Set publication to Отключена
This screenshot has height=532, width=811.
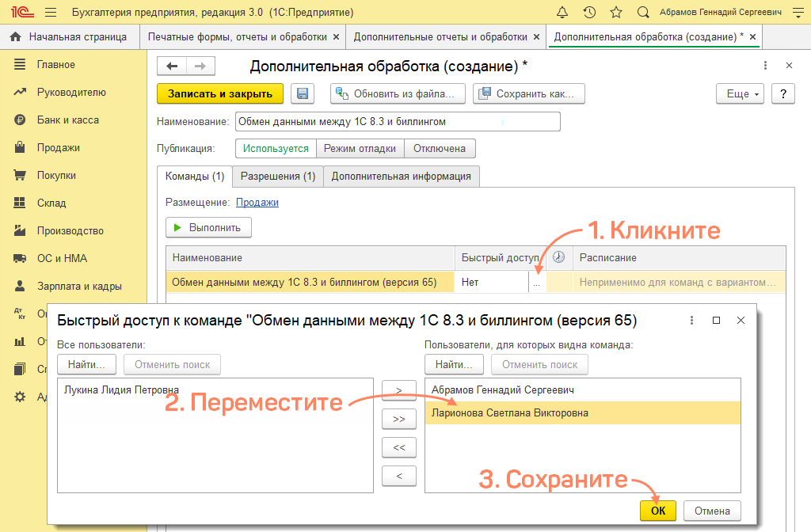tap(440, 148)
